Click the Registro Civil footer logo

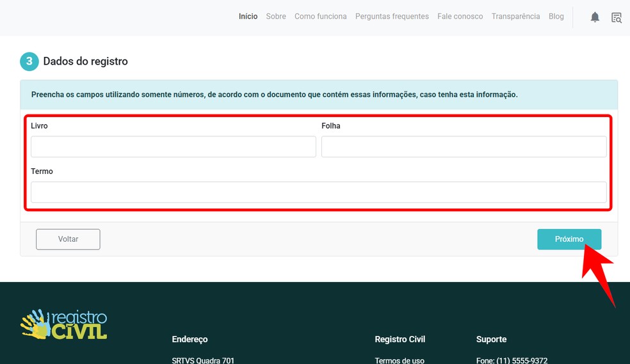point(64,324)
